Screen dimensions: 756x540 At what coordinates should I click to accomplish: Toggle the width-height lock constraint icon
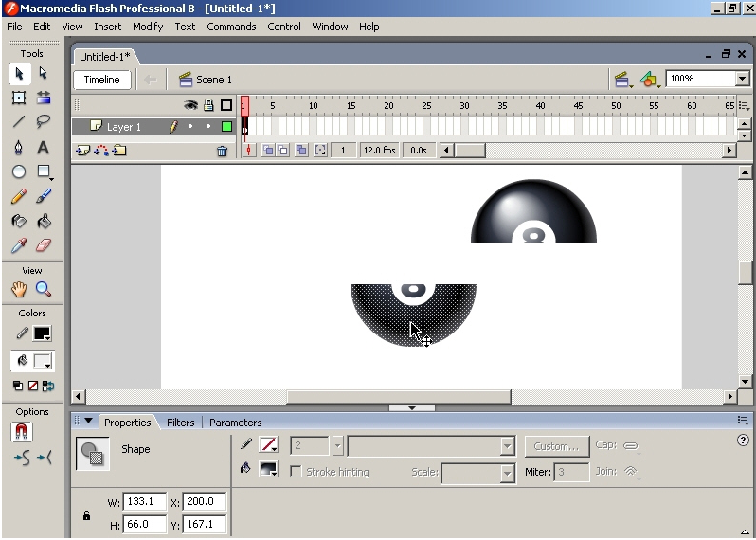[87, 515]
